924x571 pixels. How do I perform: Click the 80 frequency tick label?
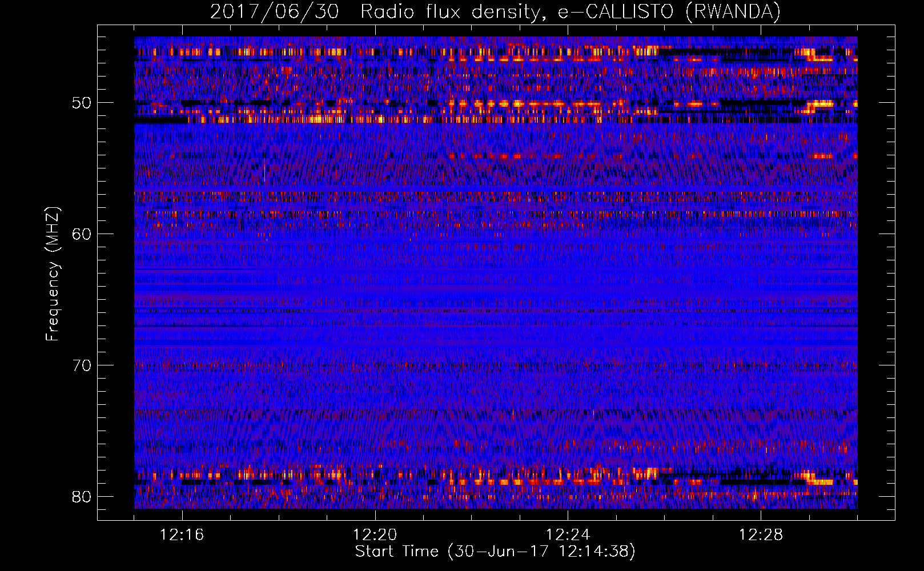click(x=82, y=497)
